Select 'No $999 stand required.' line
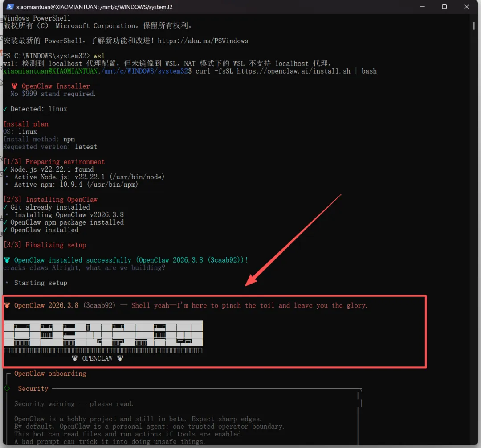 (x=53, y=94)
